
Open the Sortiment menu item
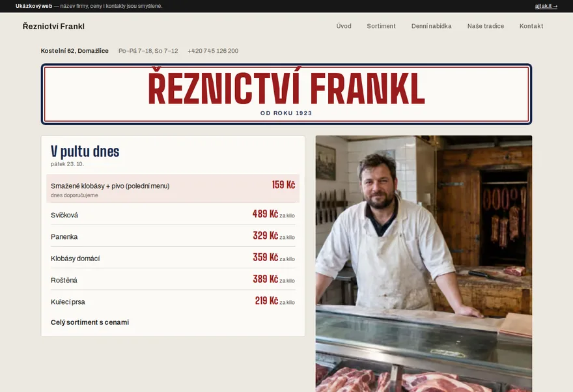point(381,26)
